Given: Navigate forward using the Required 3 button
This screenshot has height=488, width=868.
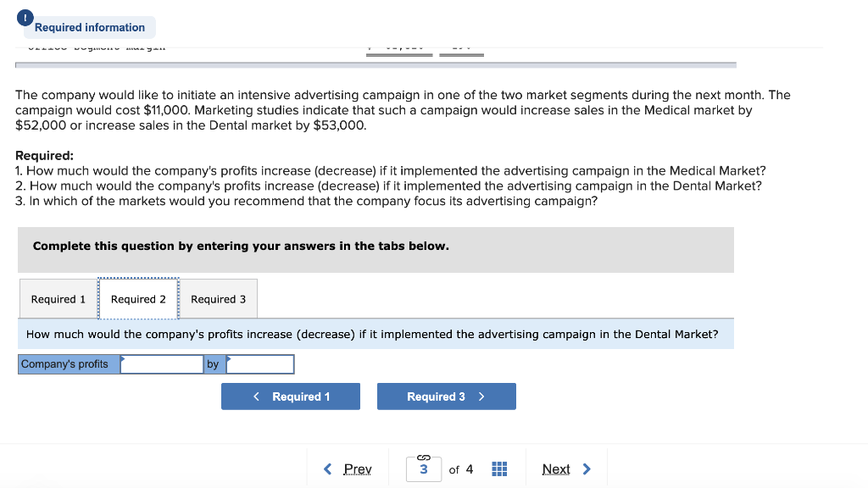Looking at the screenshot, I should [x=447, y=396].
